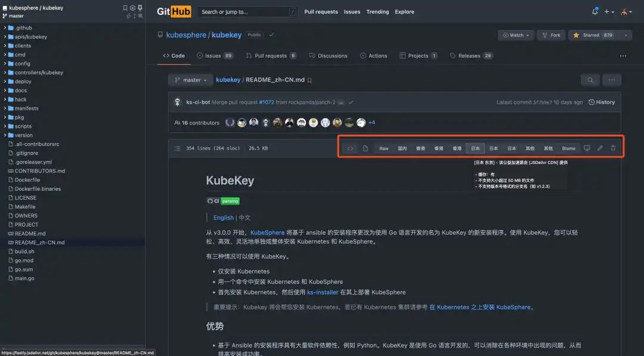Edit file with pencil icon
644x356 pixels.
[600, 148]
